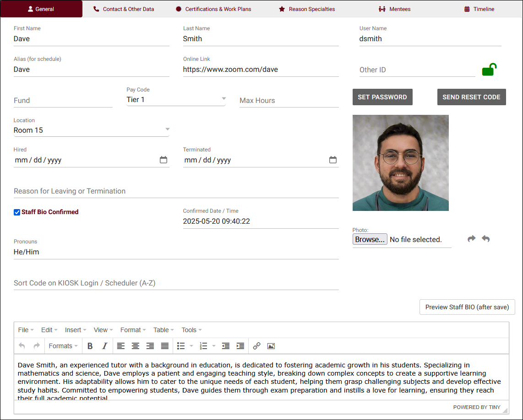Expand numbered list style options arrow
The width and height of the screenshot is (523, 420).
214,346
